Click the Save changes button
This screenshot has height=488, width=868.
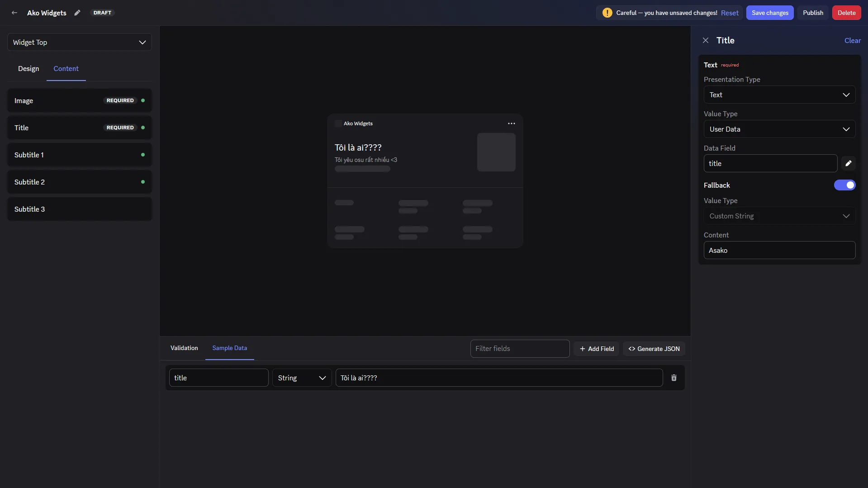click(770, 13)
